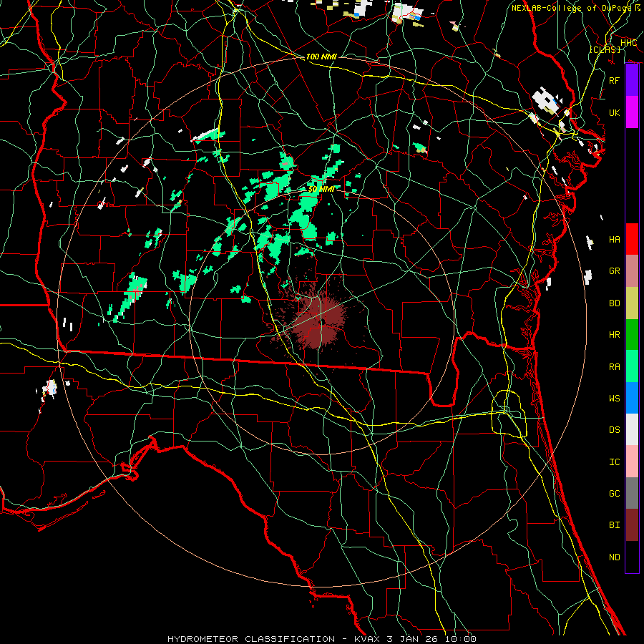Screen dimensions: 644x644
Task: Select the BD yellow legend swatch
Action: click(632, 303)
